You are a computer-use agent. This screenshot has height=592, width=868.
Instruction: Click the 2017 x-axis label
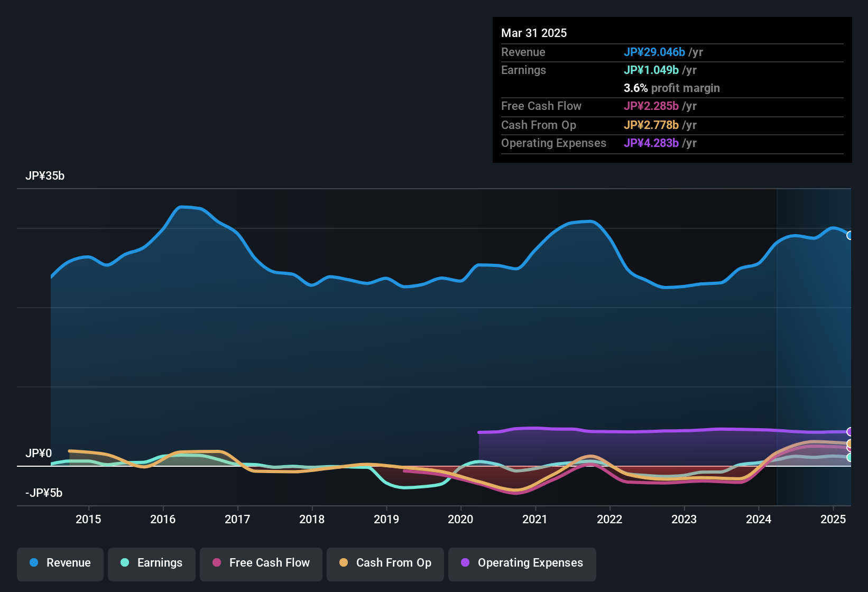[x=237, y=519]
